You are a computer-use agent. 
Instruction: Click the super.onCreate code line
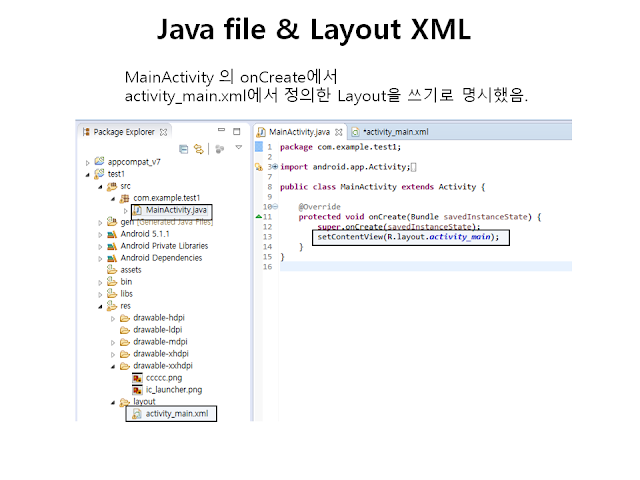click(399, 227)
